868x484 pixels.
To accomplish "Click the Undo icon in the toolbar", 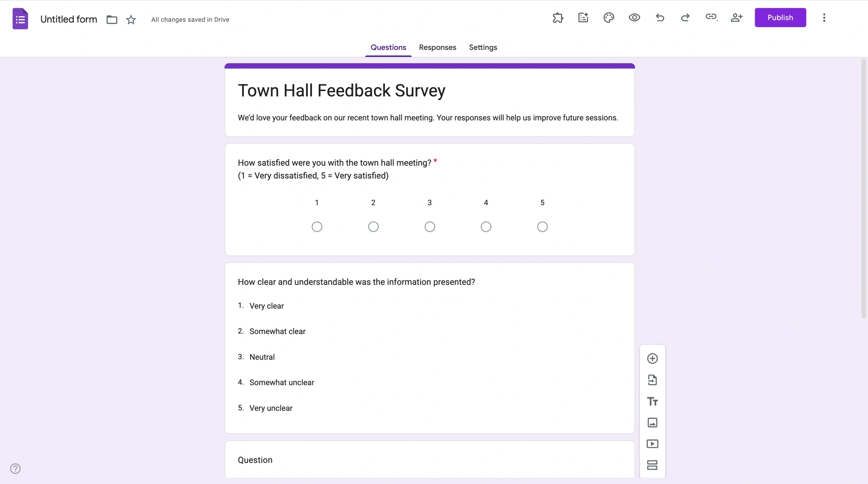I will pyautogui.click(x=659, y=17).
